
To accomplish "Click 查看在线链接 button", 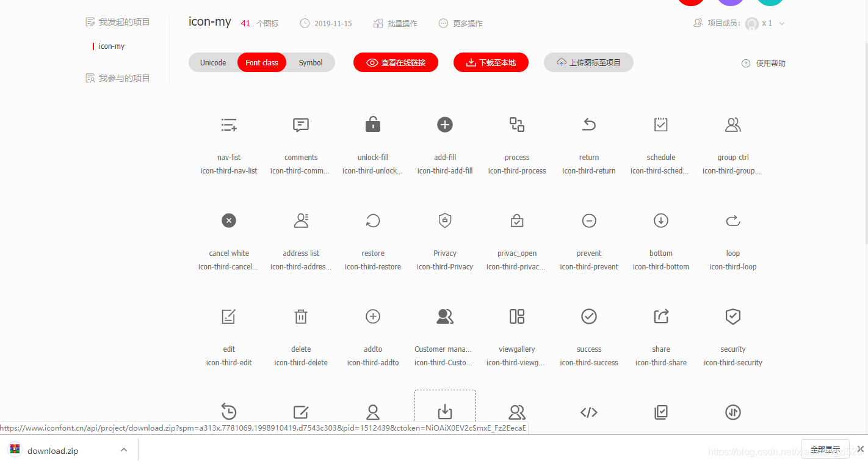I will pyautogui.click(x=396, y=62).
